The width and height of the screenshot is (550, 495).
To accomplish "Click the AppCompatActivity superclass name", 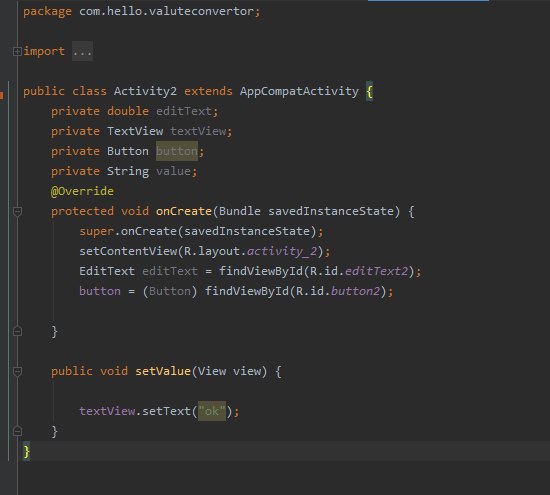I will pyautogui.click(x=299, y=91).
